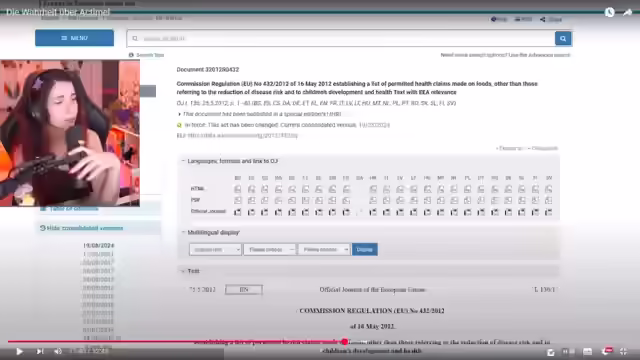Screen dimensions: 640x360
Task: Click Collapse all link
Action: point(543,148)
